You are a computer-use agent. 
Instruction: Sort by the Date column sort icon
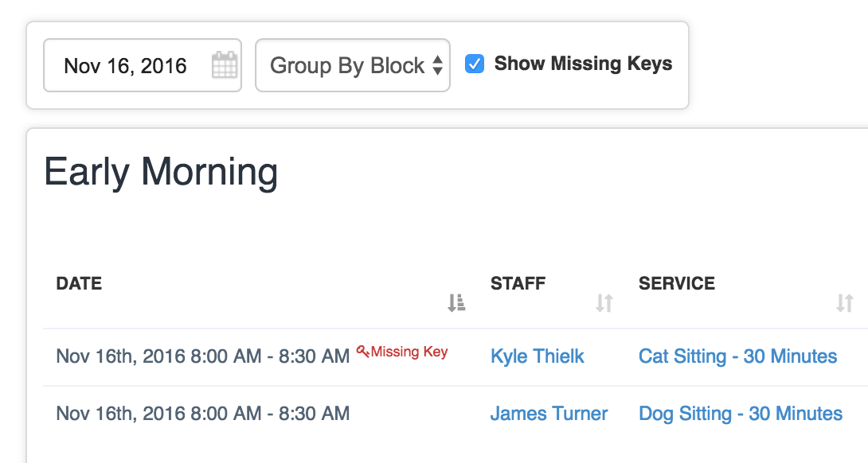[x=456, y=302]
